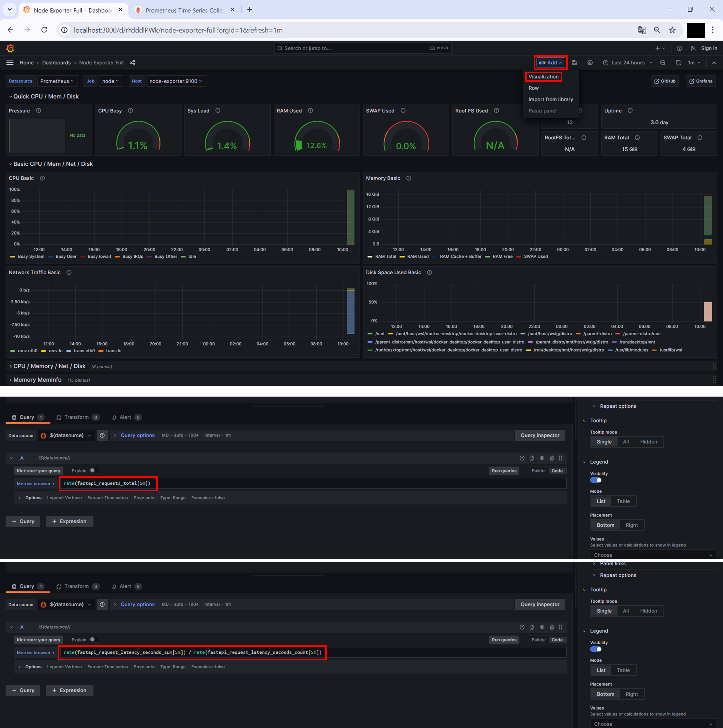This screenshot has width=723, height=728.
Task: Open the Prometheus datasource dropdown
Action: pos(57,81)
